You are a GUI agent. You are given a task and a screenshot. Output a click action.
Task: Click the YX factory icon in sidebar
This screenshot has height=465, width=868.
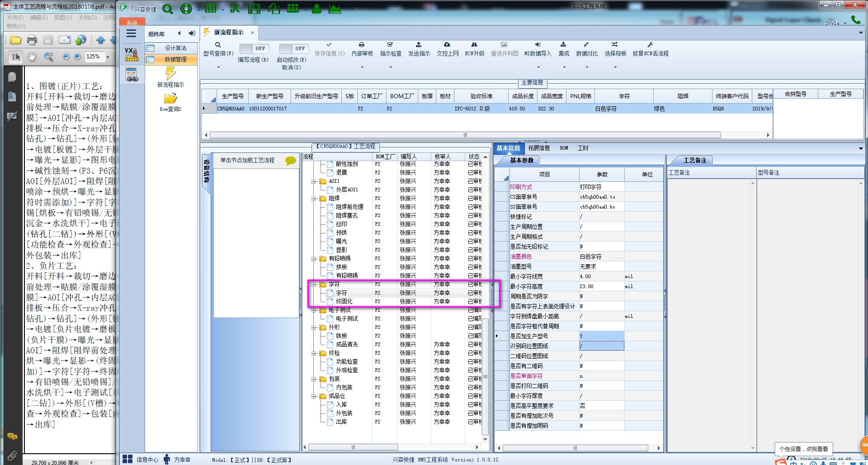pyautogui.click(x=132, y=54)
